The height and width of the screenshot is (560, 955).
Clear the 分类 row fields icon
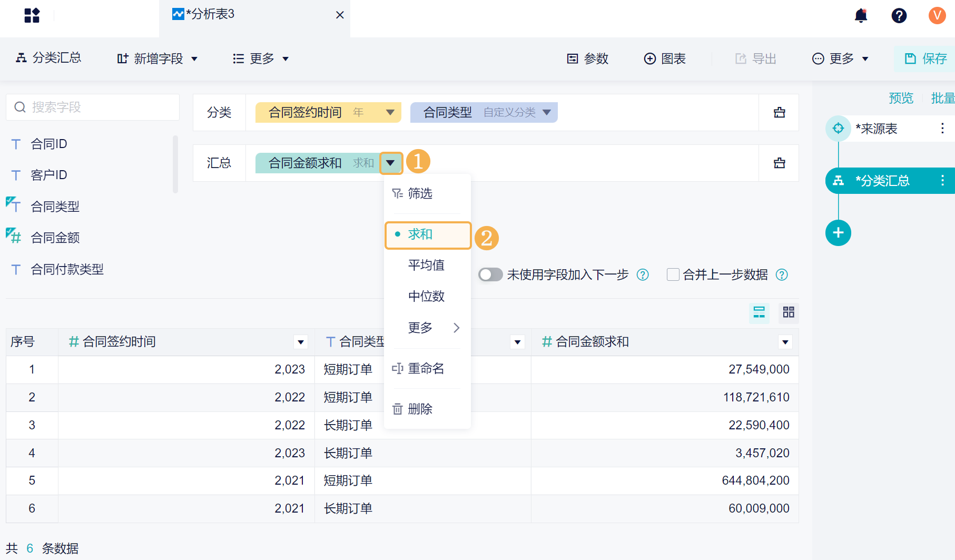pyautogui.click(x=779, y=112)
